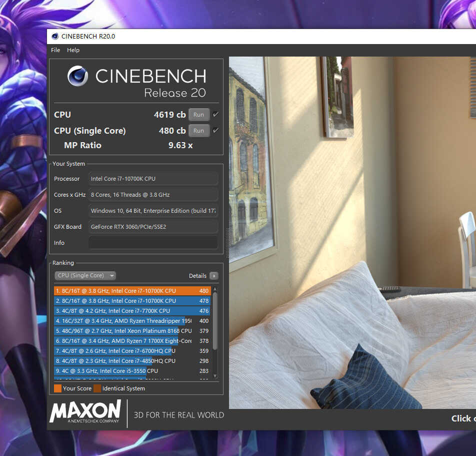Click the OS field showing Windows 10

click(x=153, y=211)
